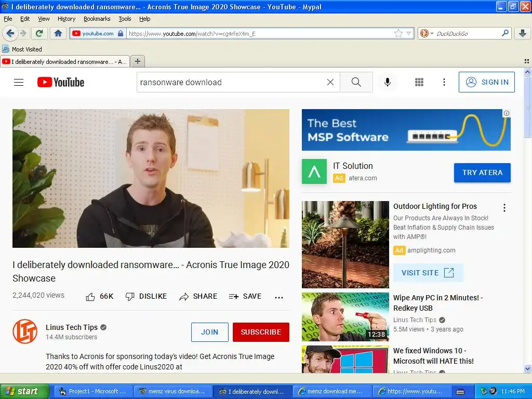Open the browser downloads arrow button

[x=523, y=33]
